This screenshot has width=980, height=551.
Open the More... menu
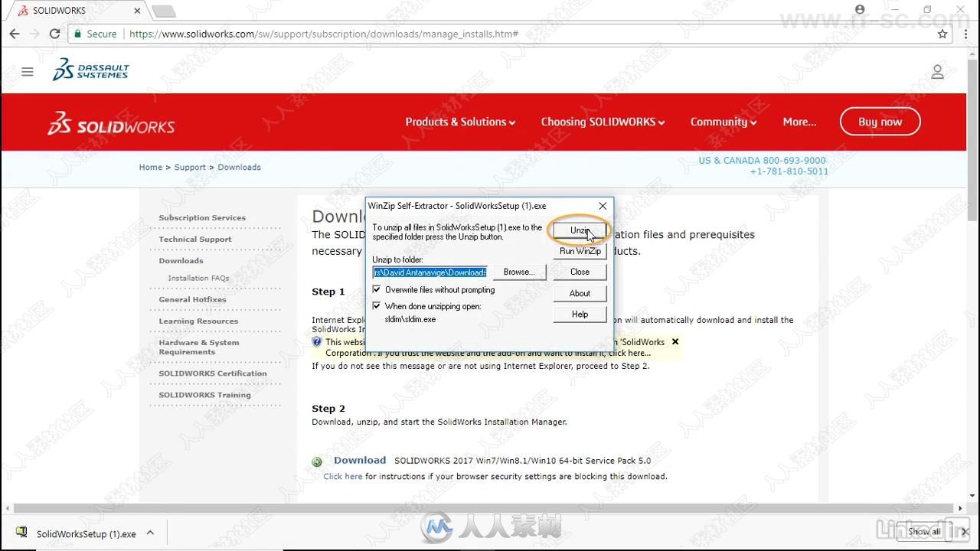click(x=799, y=122)
